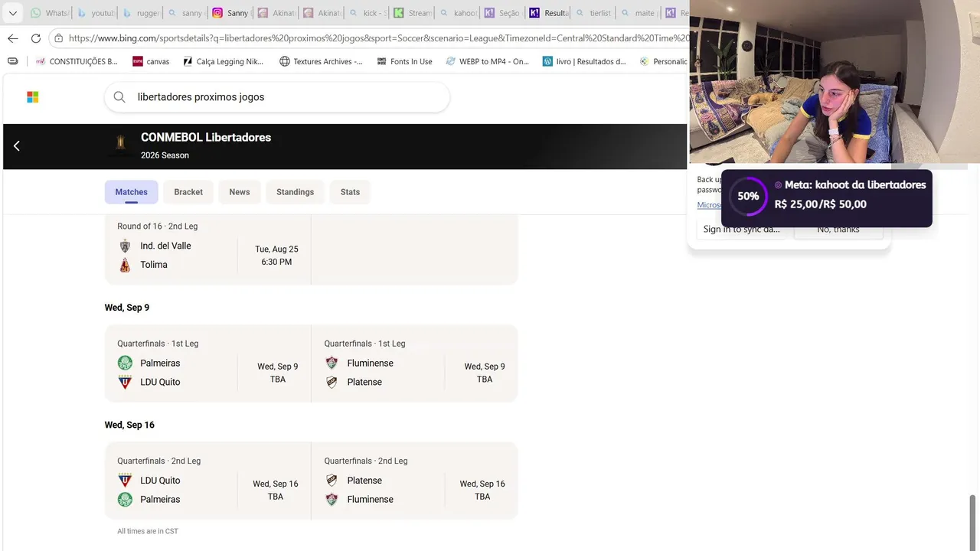Go back with the browser back arrow
This screenshot has height=551, width=980.
(x=12, y=38)
